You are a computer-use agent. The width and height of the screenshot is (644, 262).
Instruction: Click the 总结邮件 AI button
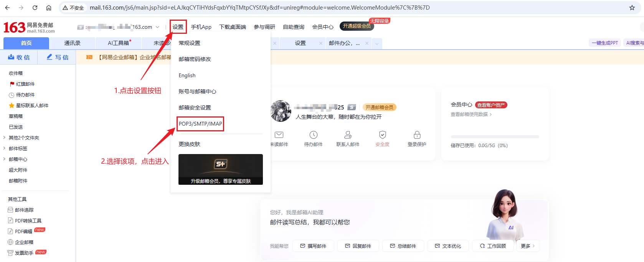(x=403, y=246)
